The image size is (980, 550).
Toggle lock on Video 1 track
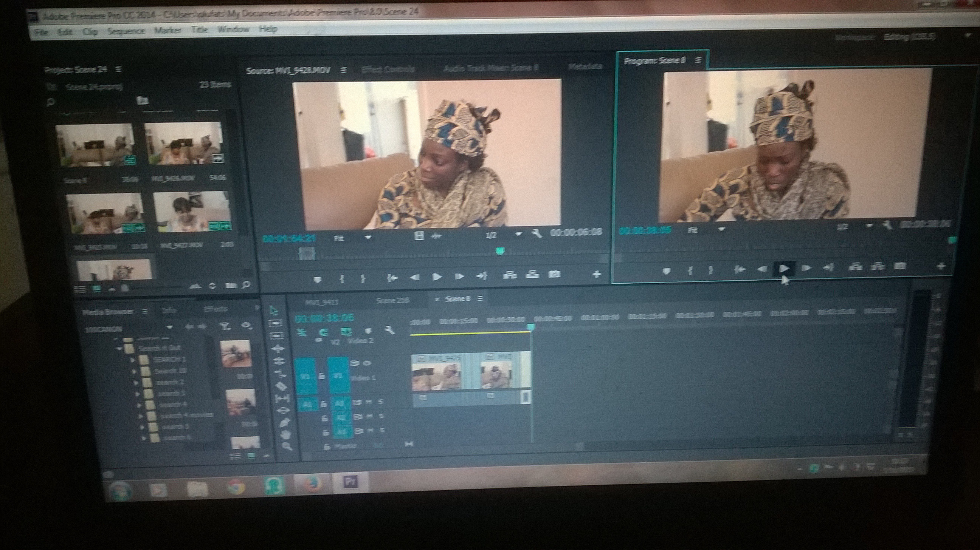[322, 376]
